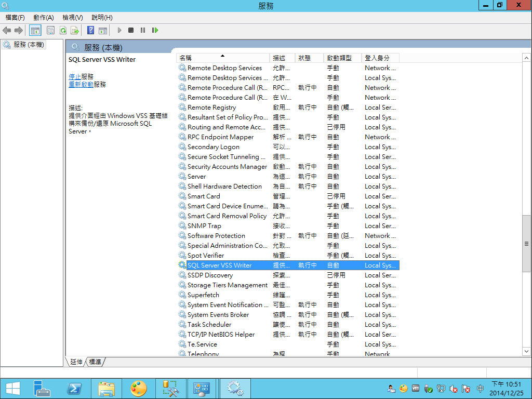
Task: Select the Server service row
Action: point(289,177)
